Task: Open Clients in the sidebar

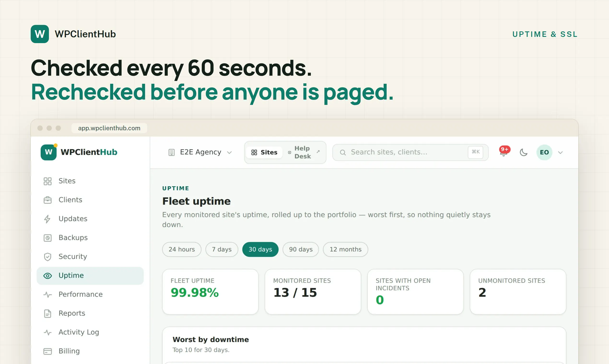Action: point(90,200)
